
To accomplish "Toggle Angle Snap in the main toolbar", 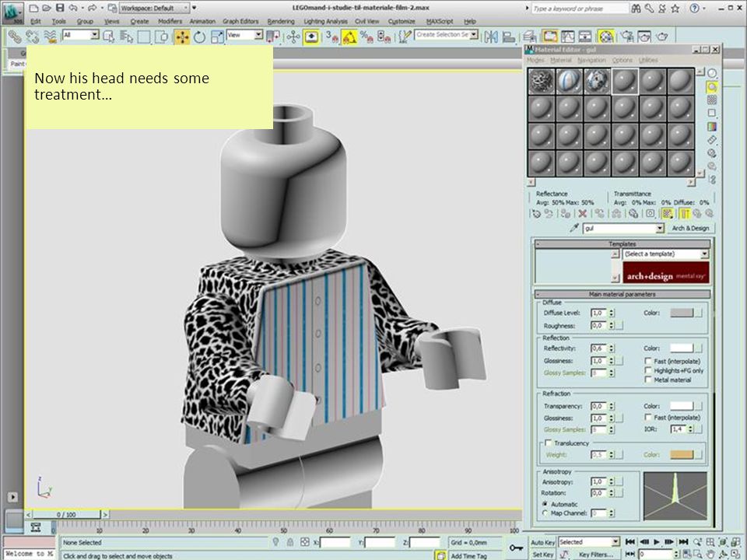I will tap(349, 37).
